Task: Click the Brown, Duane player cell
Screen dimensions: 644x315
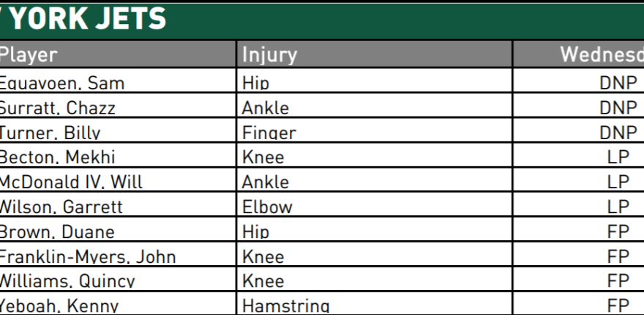Action: (x=57, y=232)
